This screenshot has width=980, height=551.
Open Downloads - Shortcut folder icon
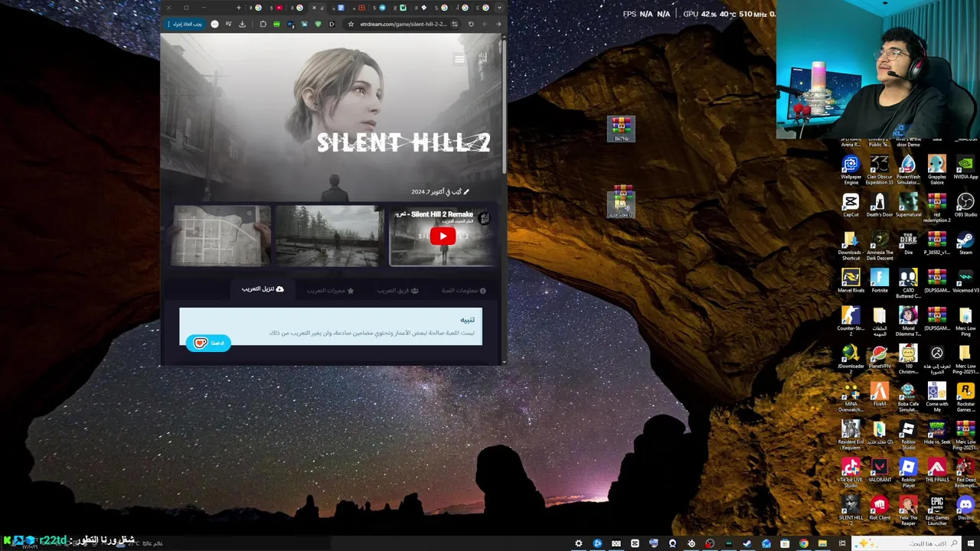851,246
